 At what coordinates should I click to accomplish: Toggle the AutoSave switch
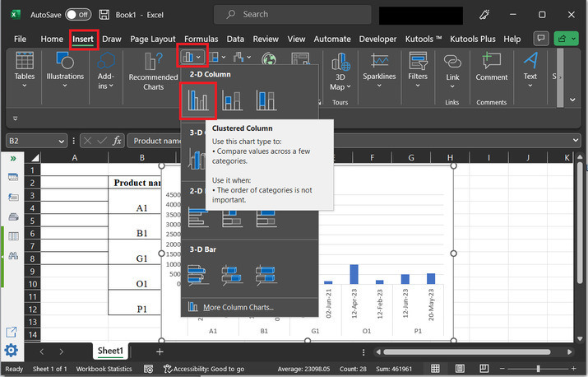(78, 15)
